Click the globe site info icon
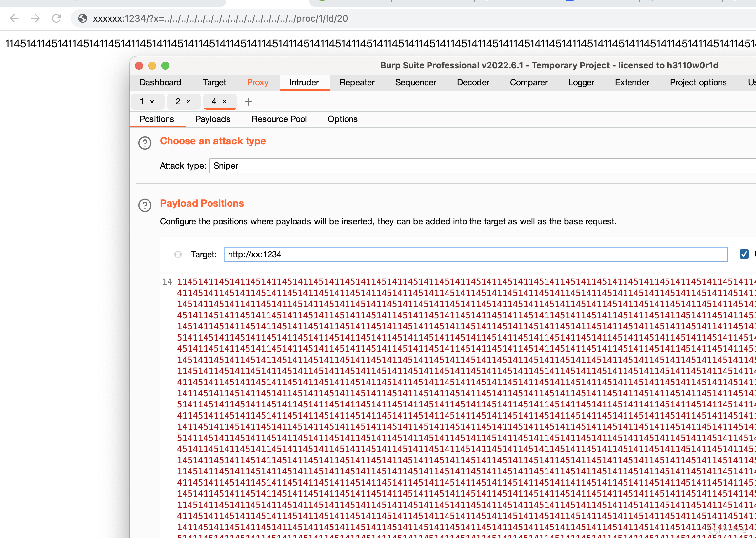 pos(82,19)
